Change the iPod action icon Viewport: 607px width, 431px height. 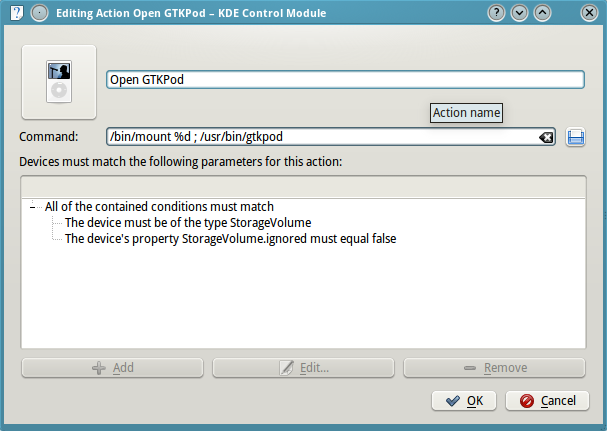click(x=59, y=82)
